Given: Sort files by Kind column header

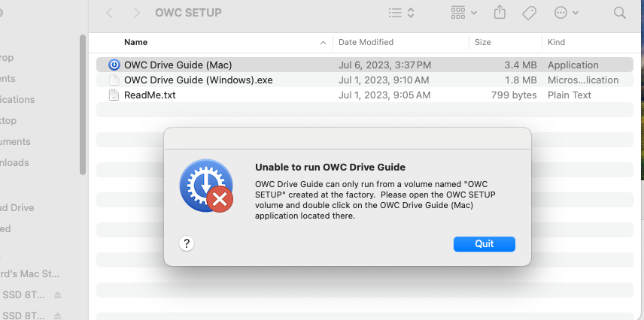Looking at the screenshot, I should pos(556,42).
